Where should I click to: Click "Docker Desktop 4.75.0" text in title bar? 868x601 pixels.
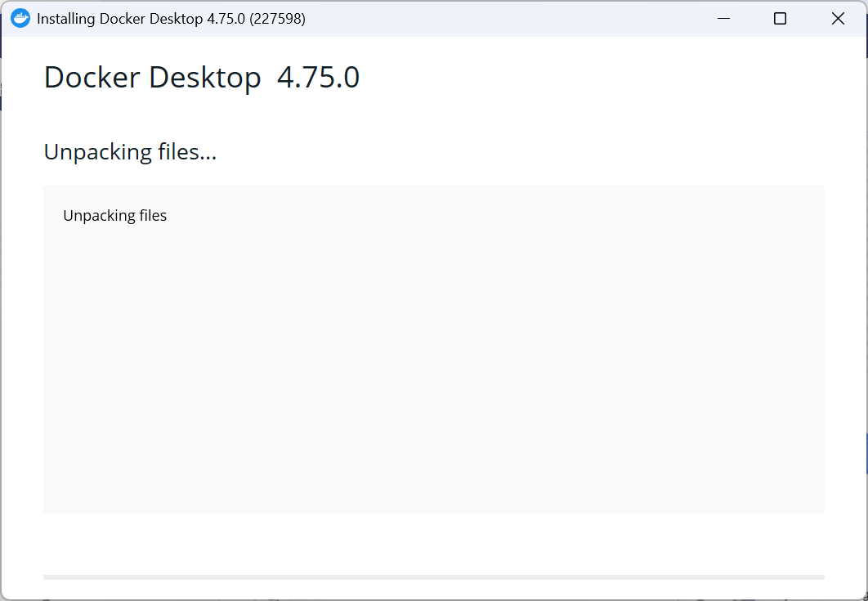point(172,19)
